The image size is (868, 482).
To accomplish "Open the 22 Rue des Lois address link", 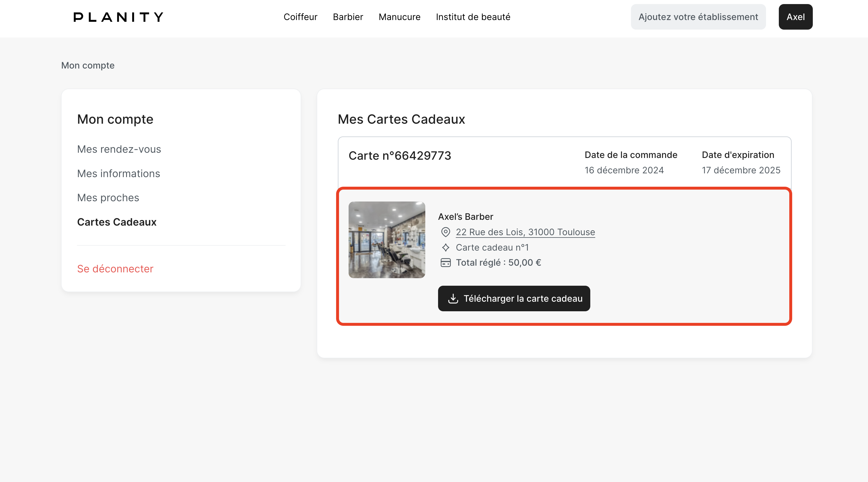I will tap(525, 232).
